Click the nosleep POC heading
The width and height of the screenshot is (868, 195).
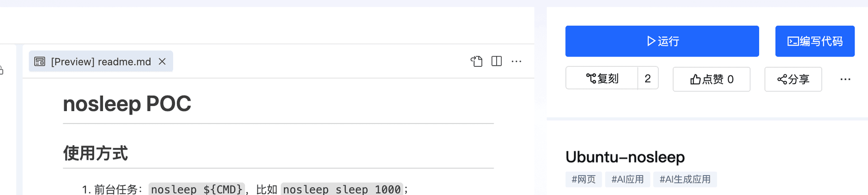127,104
